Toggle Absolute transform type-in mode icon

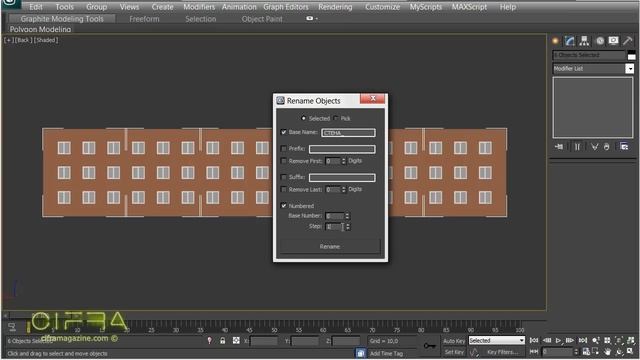[236, 340]
